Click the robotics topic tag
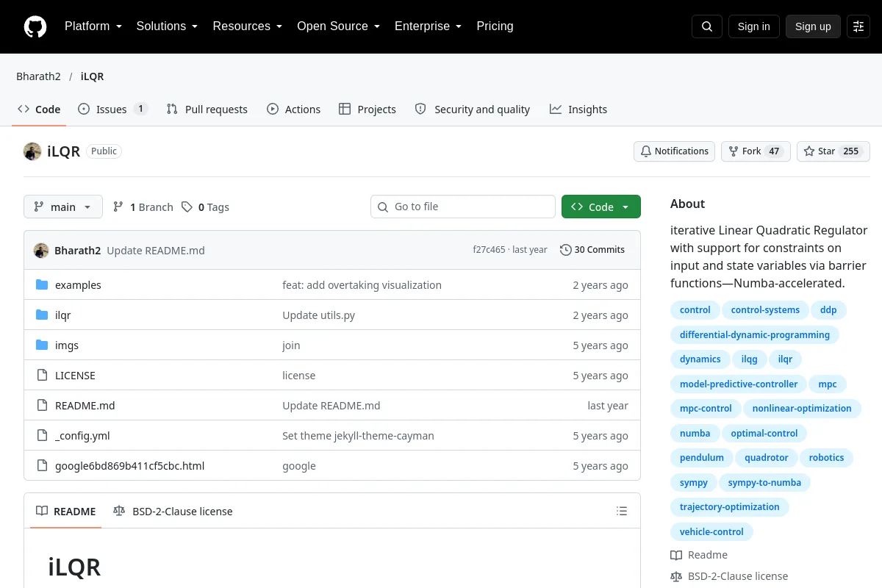The image size is (882, 588). (x=826, y=458)
